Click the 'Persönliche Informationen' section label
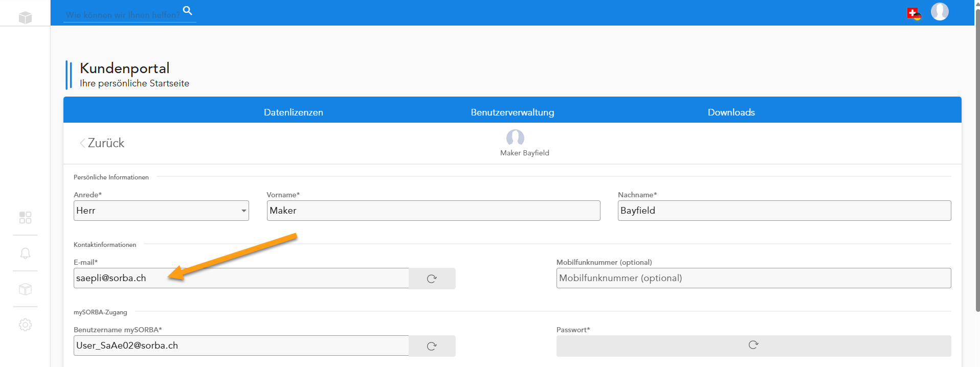Screen dimensions: 980x367 click(x=111, y=177)
